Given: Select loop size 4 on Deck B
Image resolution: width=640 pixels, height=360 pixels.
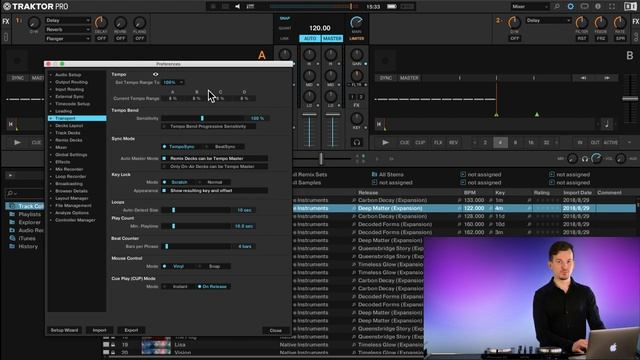Looking at the screenshot, I should (x=500, y=142).
